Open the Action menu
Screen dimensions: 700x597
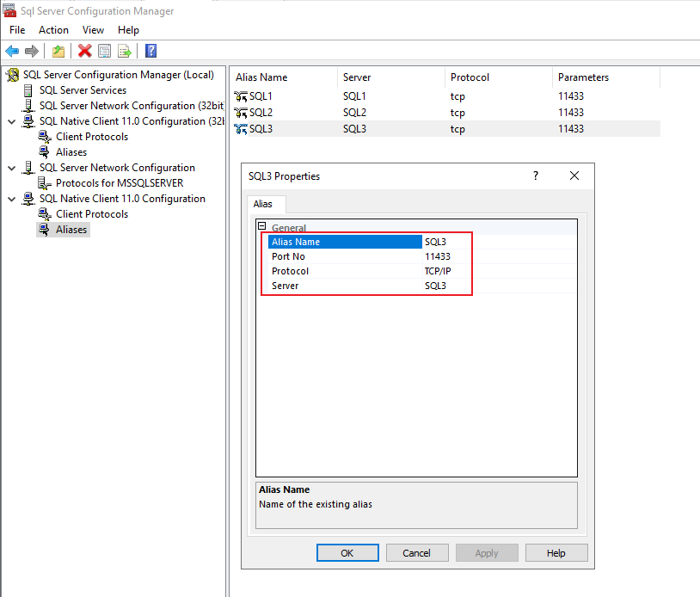pyautogui.click(x=53, y=30)
